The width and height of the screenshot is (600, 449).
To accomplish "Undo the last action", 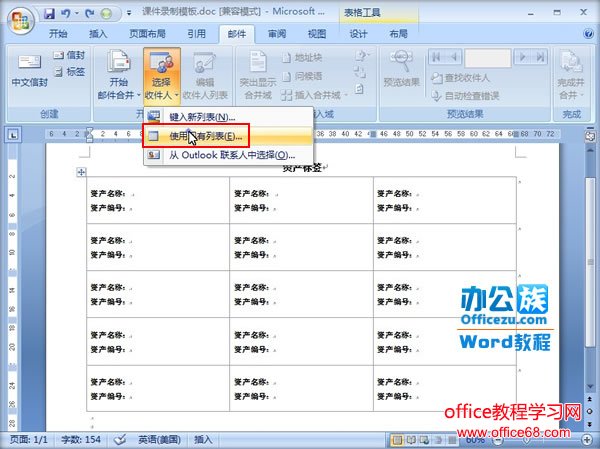I will pos(66,13).
